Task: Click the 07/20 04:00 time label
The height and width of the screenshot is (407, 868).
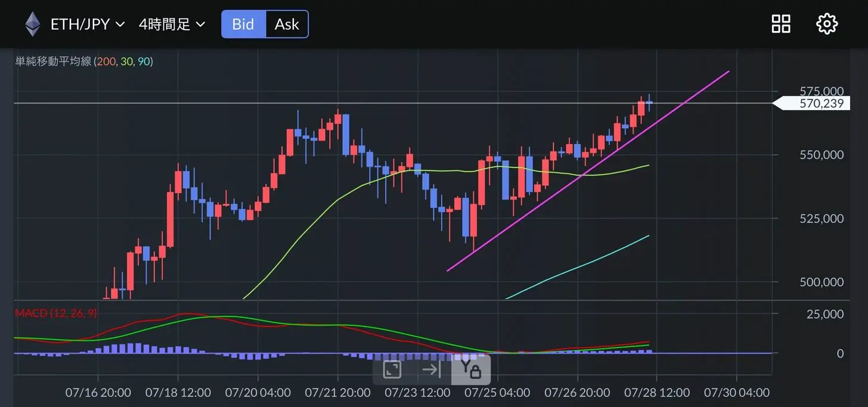Action: pos(258,393)
